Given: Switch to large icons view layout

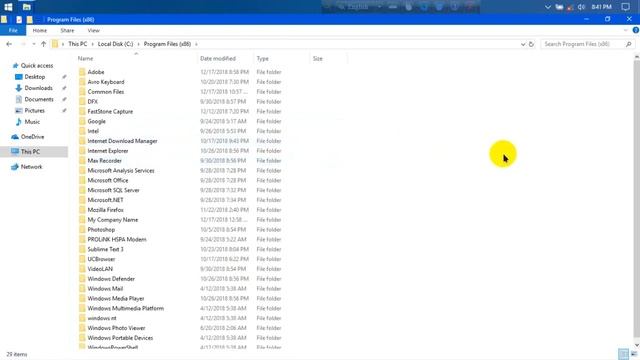Looking at the screenshot, I should [634, 354].
